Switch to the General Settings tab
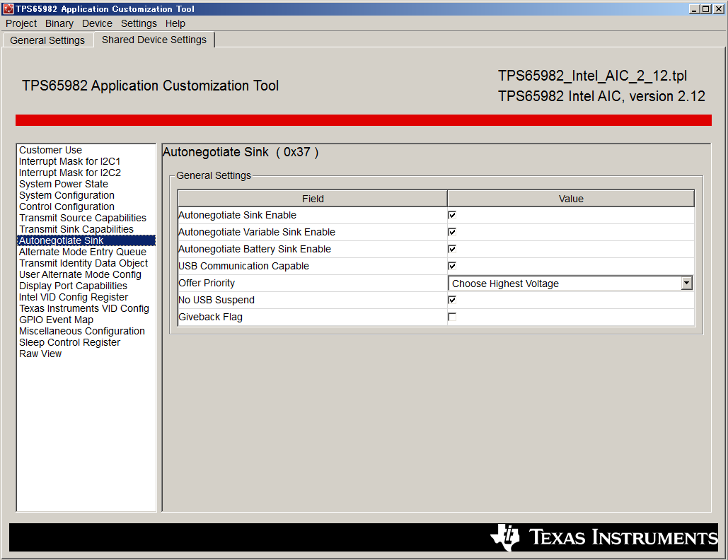This screenshot has width=728, height=560. [47, 40]
